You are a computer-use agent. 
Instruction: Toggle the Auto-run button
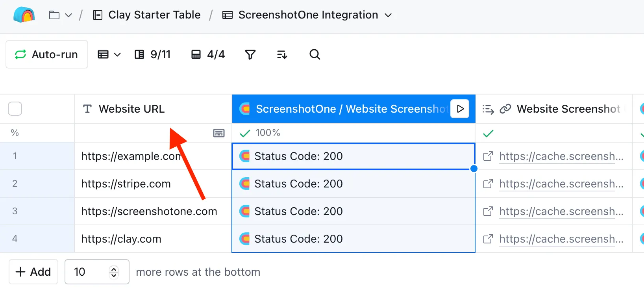(x=47, y=54)
